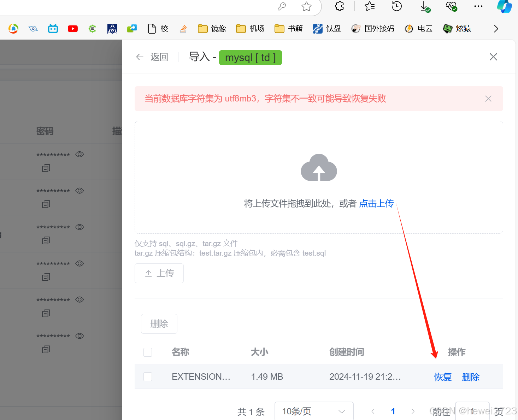
Task: Expand the bookmarks bar overflow chevron
Action: pos(496,29)
